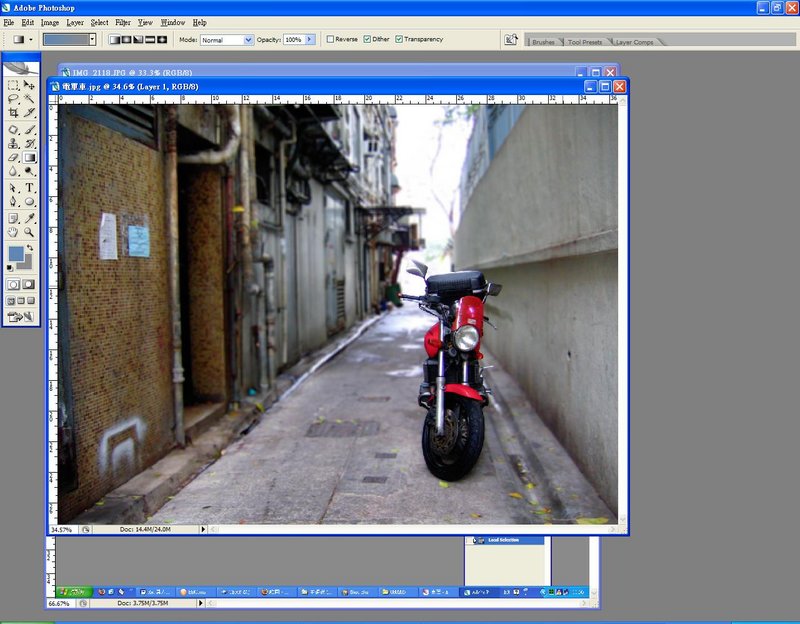Open the gradient picker dropdown arrow
The width and height of the screenshot is (800, 624).
click(x=92, y=40)
